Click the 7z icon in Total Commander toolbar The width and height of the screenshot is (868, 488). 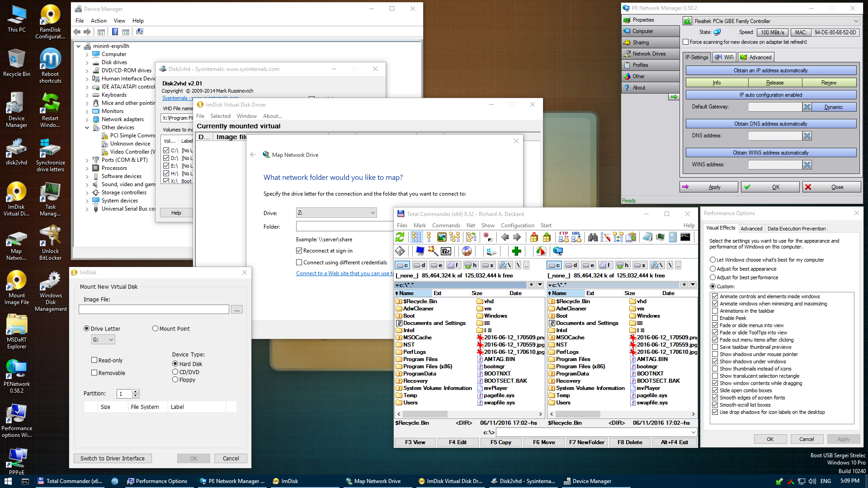[446, 251]
